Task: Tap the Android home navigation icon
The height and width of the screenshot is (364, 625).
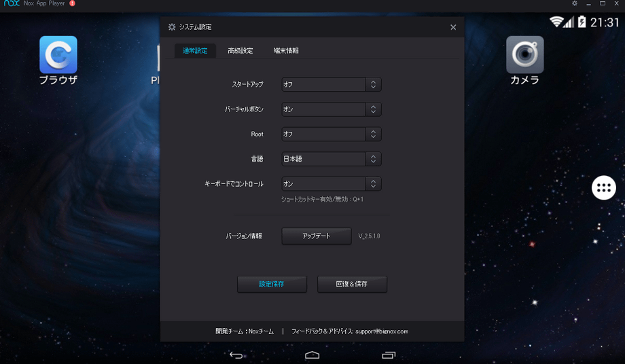Action: [312, 355]
